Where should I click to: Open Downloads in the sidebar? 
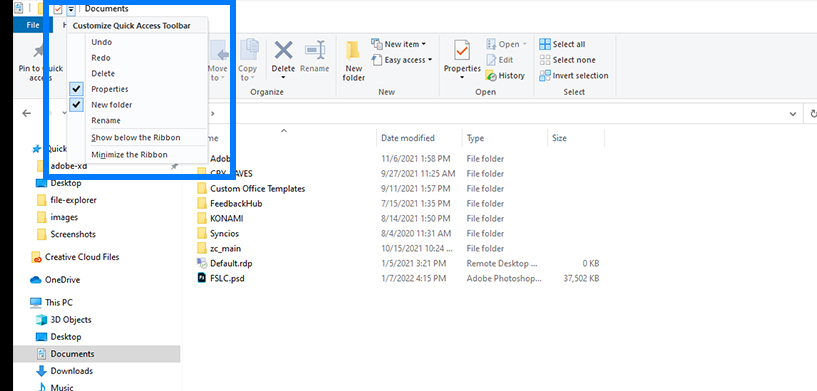click(71, 371)
